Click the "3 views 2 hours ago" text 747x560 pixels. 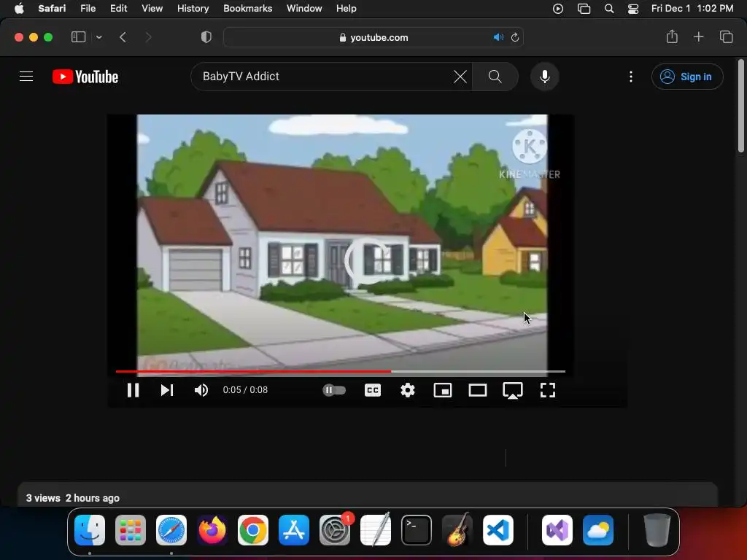coord(72,498)
